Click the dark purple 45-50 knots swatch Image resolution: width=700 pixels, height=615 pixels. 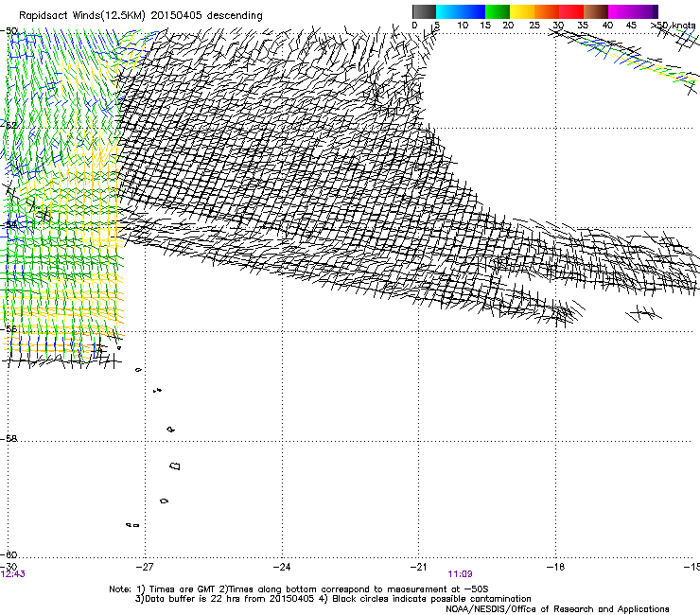(x=645, y=11)
